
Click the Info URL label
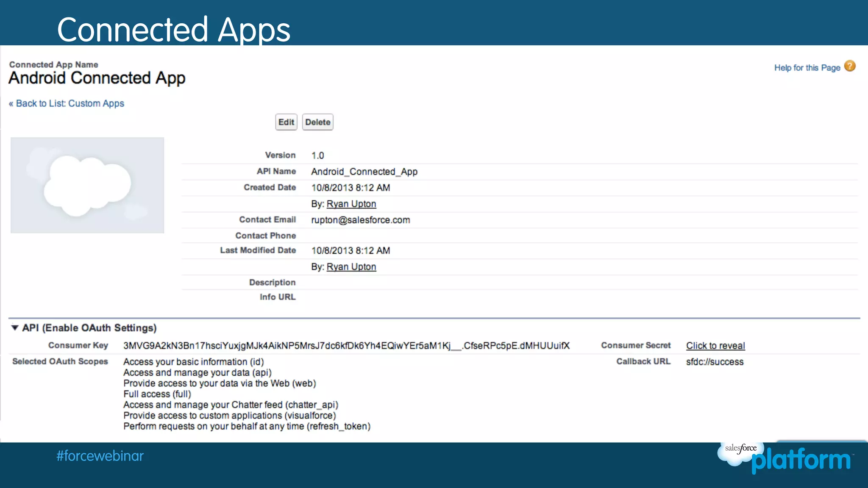pyautogui.click(x=278, y=297)
